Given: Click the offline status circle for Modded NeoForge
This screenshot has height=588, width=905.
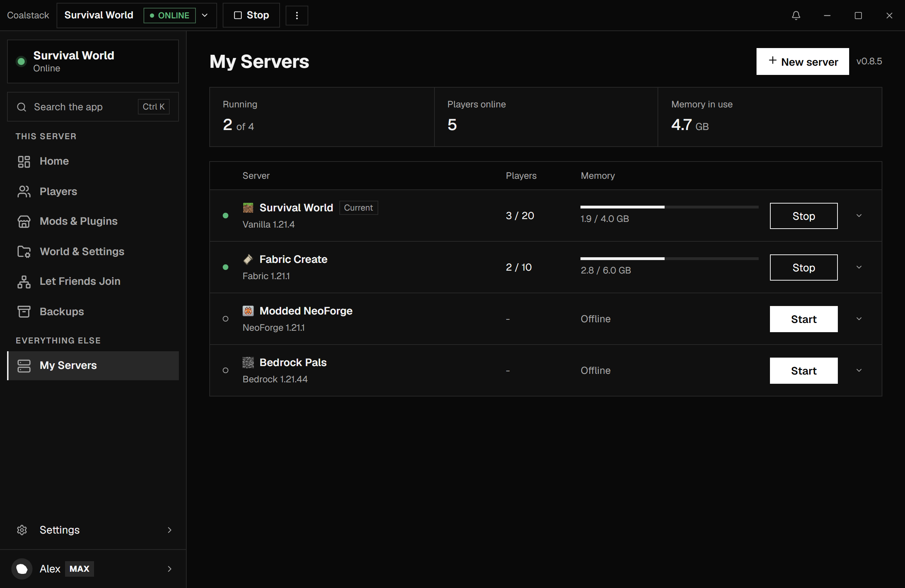Looking at the screenshot, I should tap(226, 319).
